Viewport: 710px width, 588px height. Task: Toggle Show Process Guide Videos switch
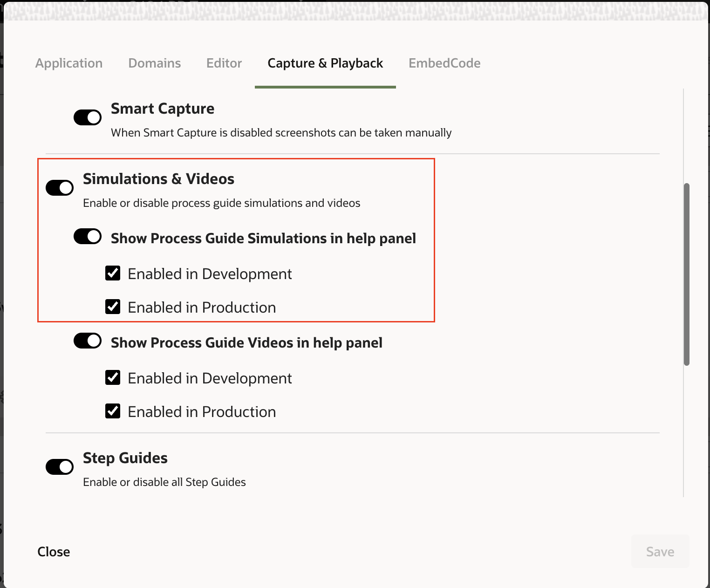coord(88,341)
